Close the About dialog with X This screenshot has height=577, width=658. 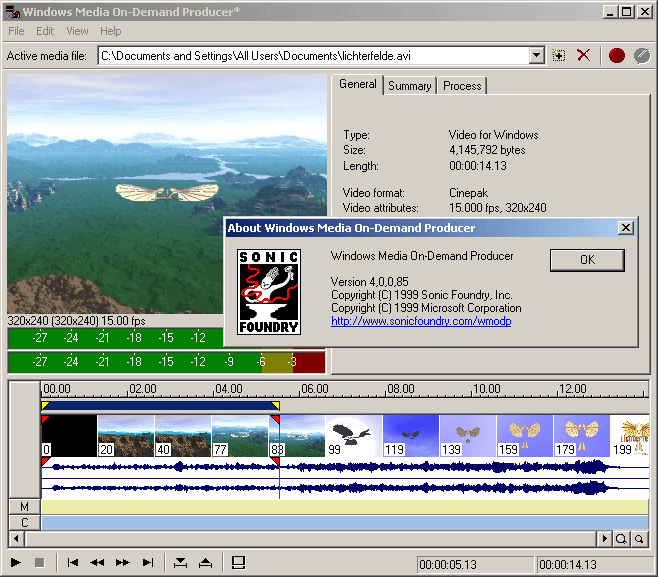click(x=626, y=228)
